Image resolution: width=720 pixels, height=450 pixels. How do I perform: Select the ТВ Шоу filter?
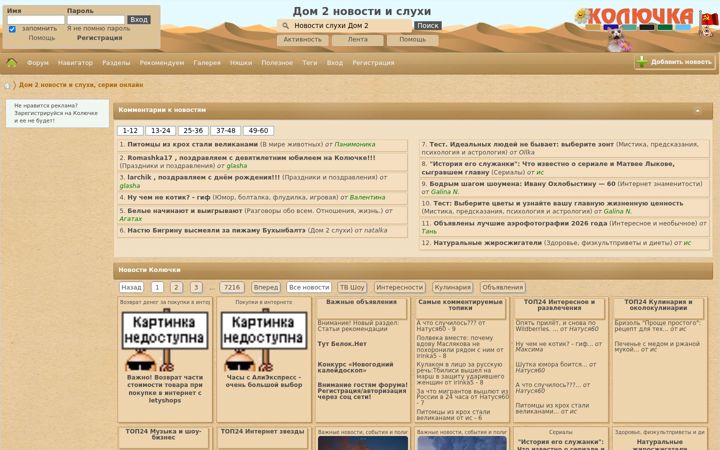point(352,287)
